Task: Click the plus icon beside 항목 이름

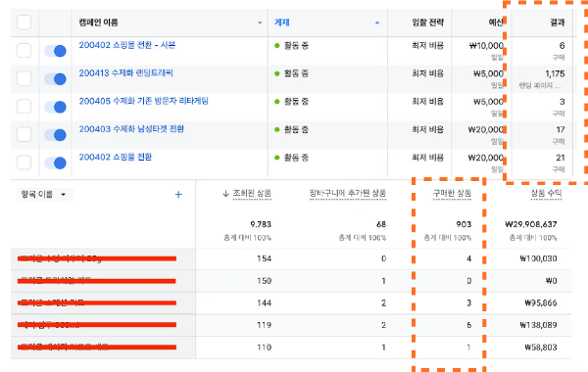Action: (178, 195)
